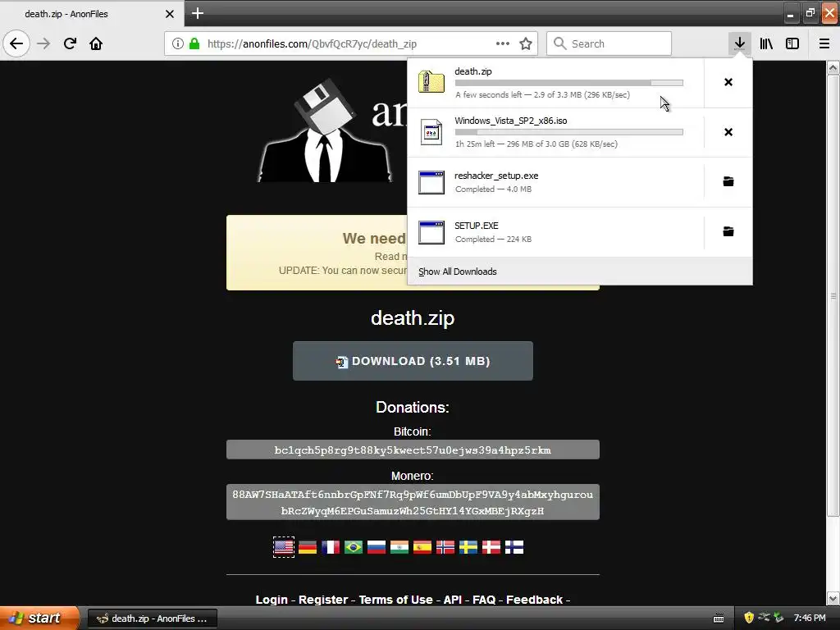Image resolution: width=840 pixels, height=630 pixels.
Task: Go forward one page
Action: (43, 43)
